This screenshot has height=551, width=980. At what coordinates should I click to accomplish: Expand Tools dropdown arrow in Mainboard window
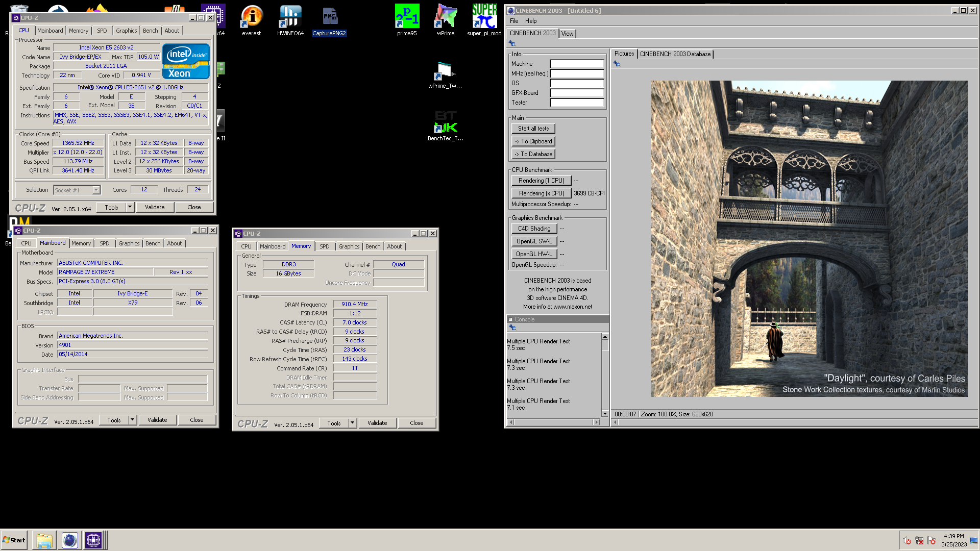tap(133, 420)
